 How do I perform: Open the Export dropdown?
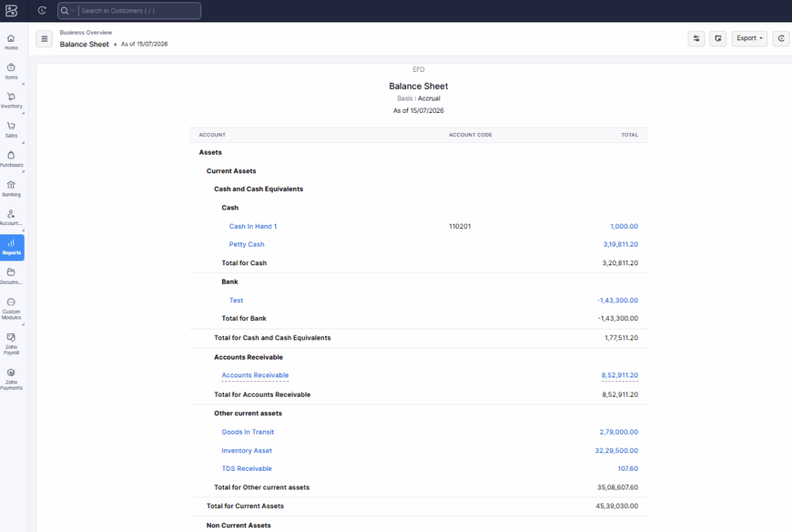[749, 39]
